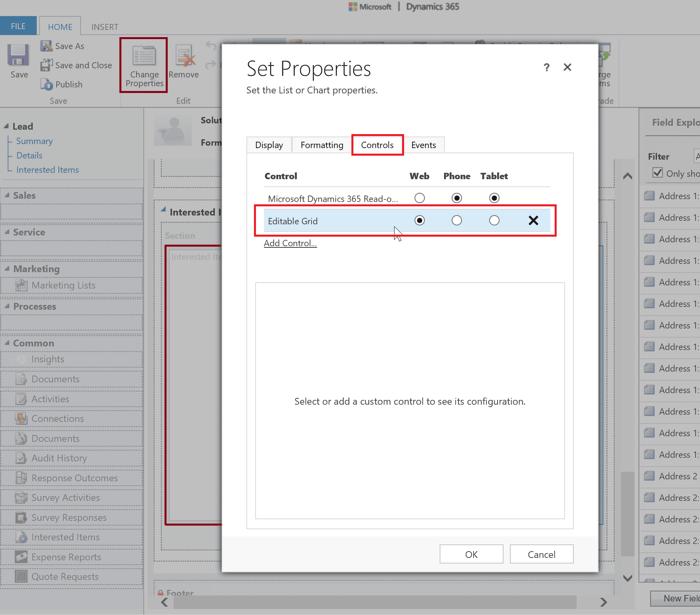Switch to the INSERT ribbon tab
The width and height of the screenshot is (700, 615).
[x=105, y=27]
